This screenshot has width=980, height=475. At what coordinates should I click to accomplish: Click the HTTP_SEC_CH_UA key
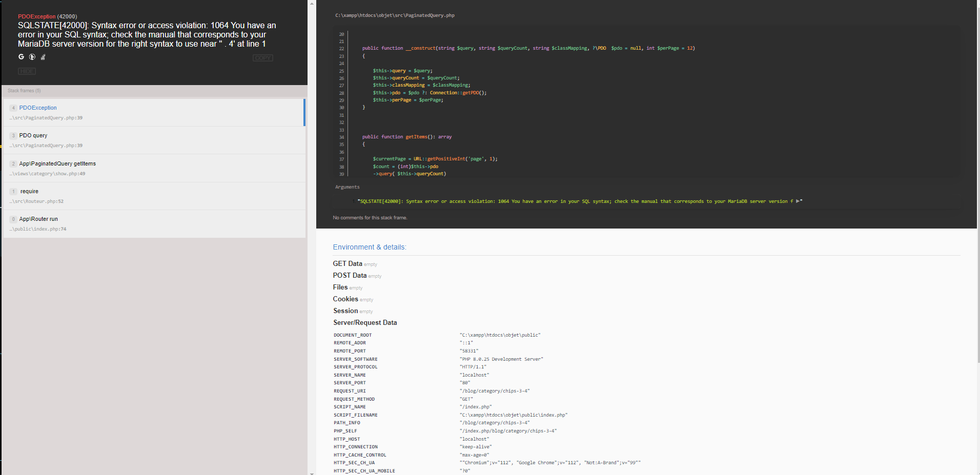[x=354, y=463]
